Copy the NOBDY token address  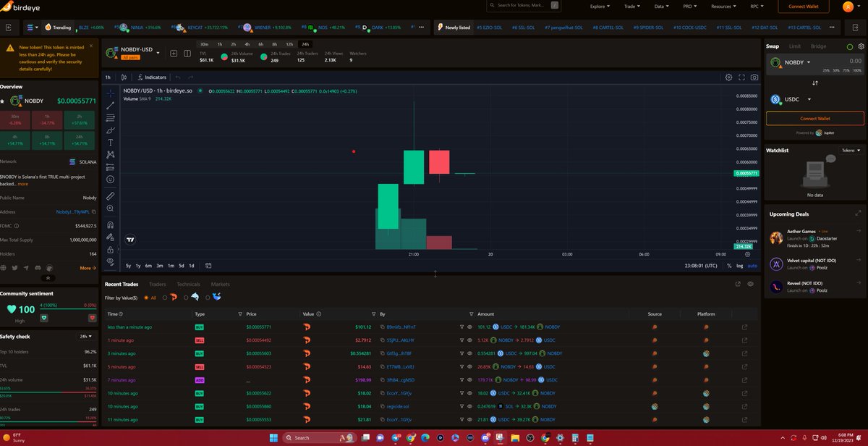(93, 211)
